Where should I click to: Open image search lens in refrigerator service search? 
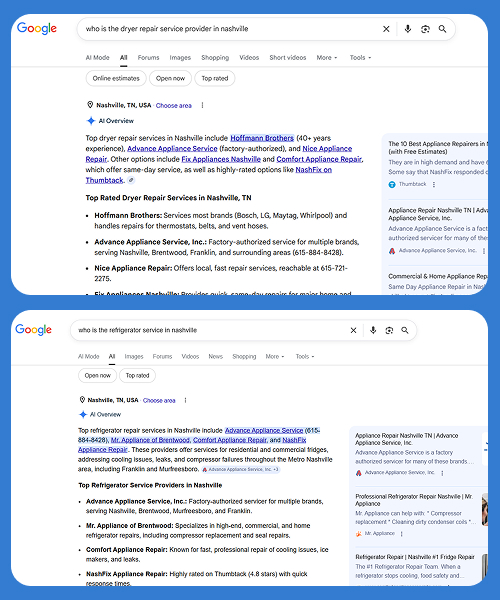389,330
